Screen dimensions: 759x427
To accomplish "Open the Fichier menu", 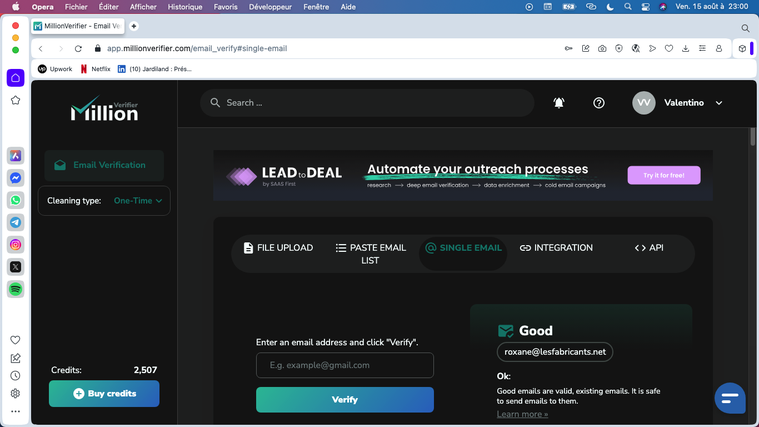I will click(76, 7).
